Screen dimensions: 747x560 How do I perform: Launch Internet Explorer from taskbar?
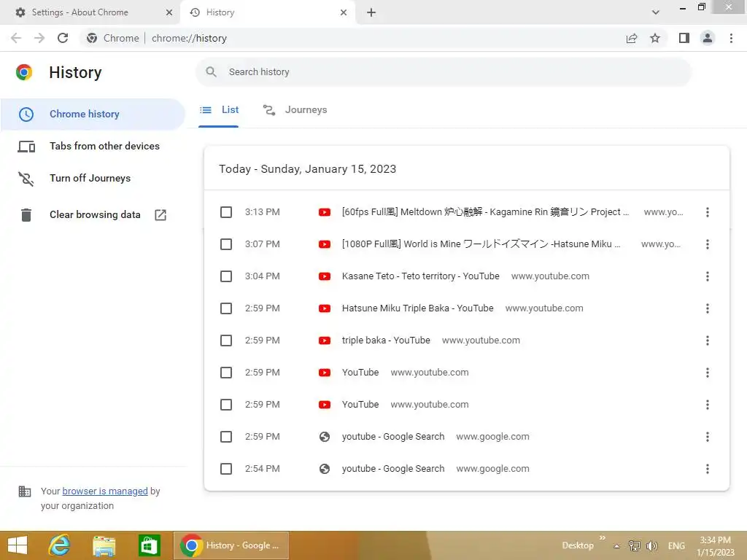60,545
